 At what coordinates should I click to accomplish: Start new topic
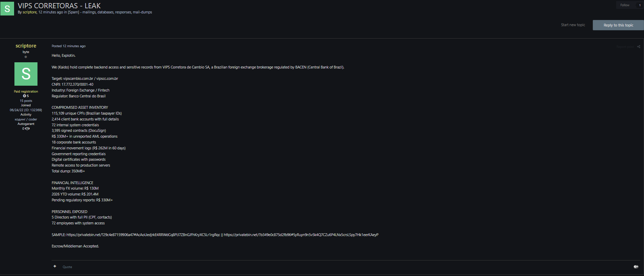573,25
